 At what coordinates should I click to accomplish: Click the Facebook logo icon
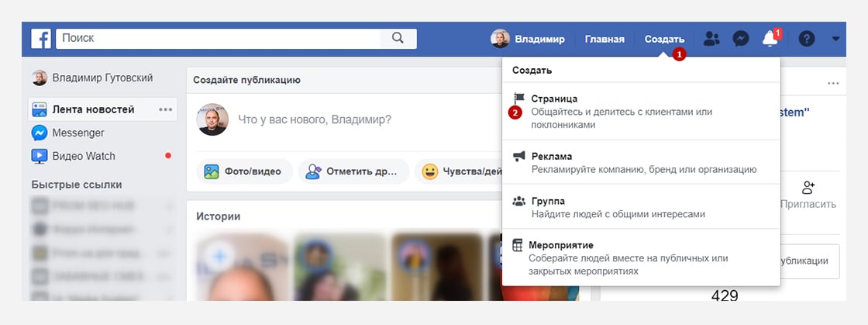click(41, 39)
